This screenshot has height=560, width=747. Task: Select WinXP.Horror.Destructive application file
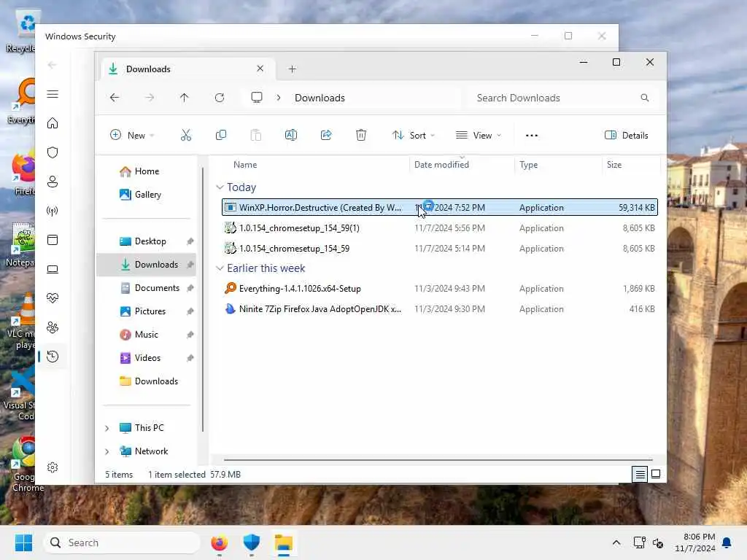point(439,208)
